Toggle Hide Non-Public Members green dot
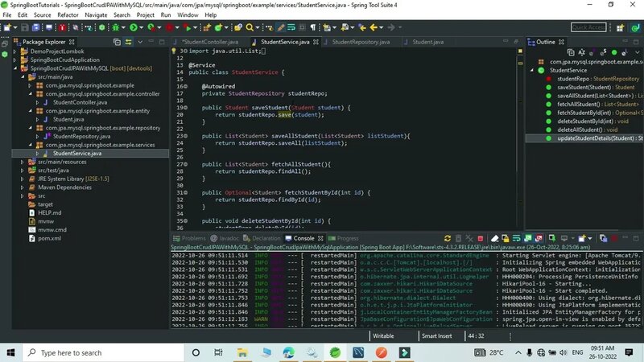The width and height of the screenshot is (644, 362). coord(614,52)
